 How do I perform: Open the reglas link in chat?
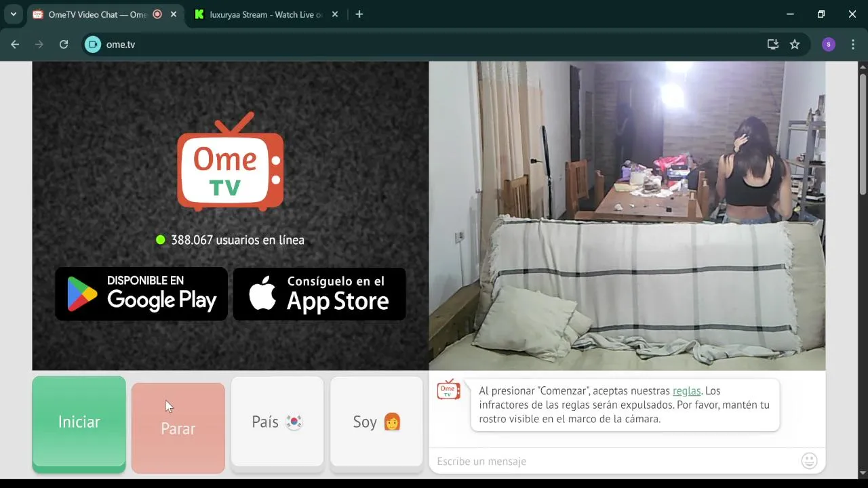click(x=686, y=391)
